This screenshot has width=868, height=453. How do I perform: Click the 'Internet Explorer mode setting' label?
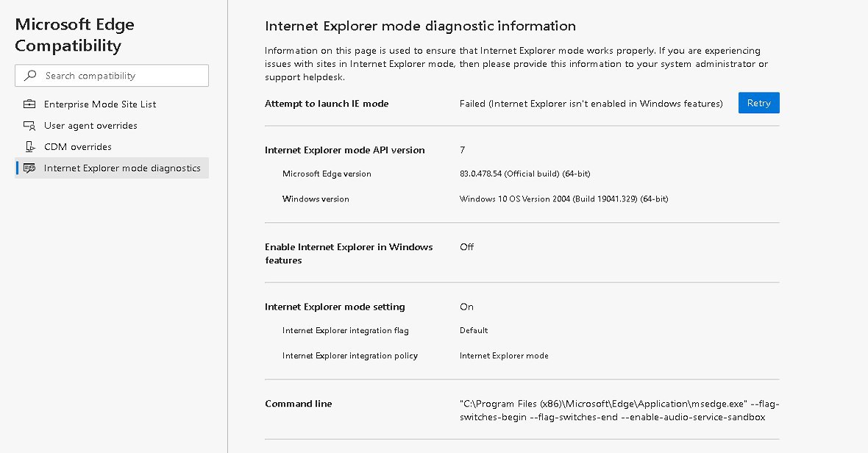coord(335,307)
